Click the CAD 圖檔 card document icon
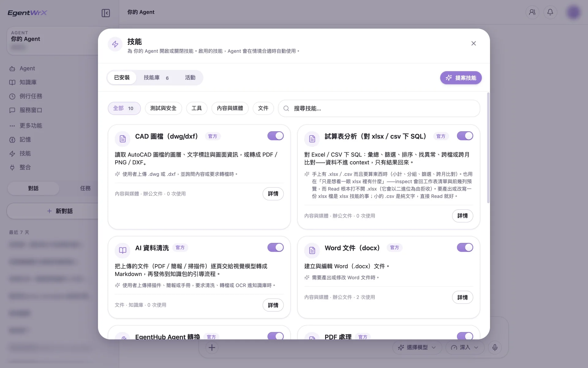 point(123,139)
